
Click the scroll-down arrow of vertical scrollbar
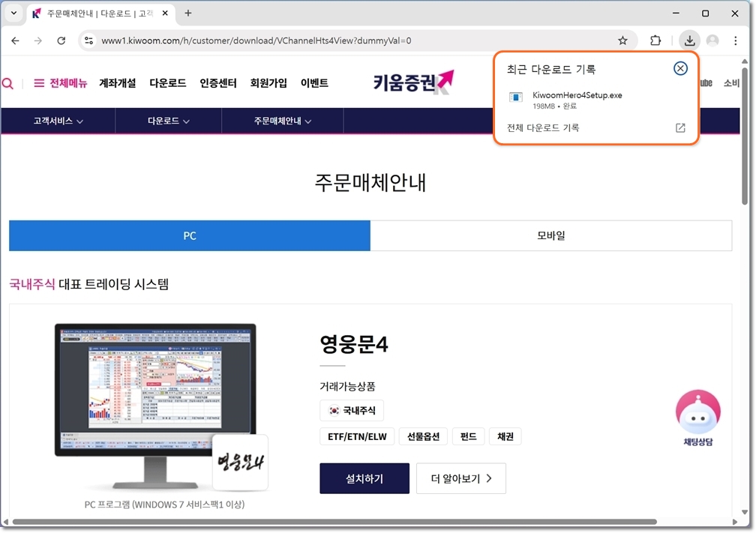[x=745, y=512]
